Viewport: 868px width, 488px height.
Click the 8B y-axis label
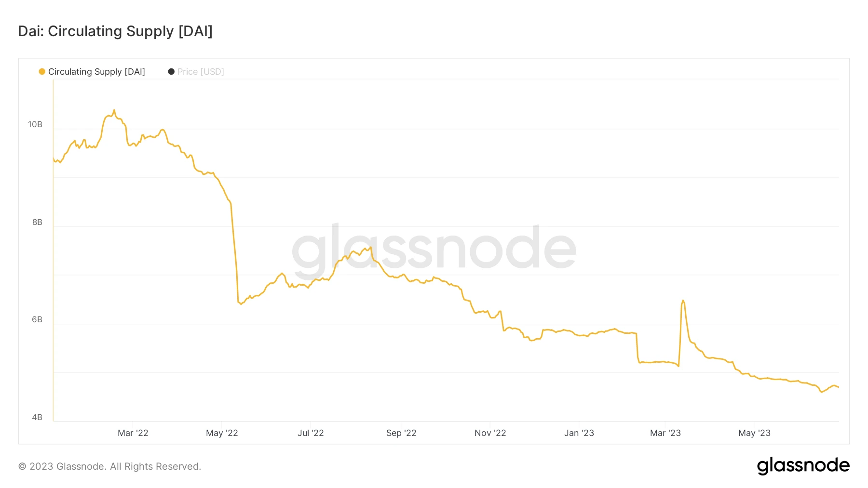37,222
